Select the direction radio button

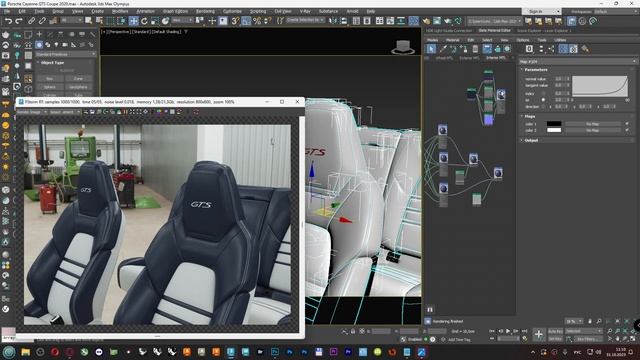point(543,107)
